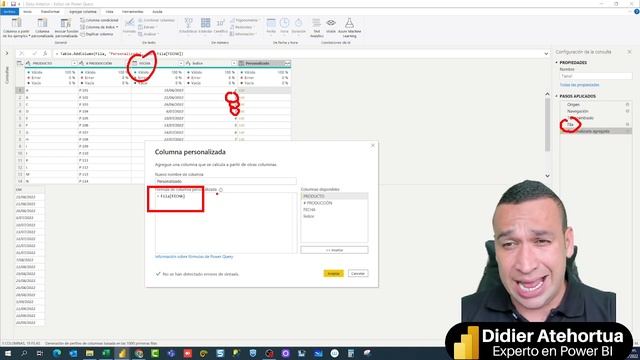This screenshot has height=360, width=640.
Task: Click the formula bar confirm checkmark icon
Action: [34, 53]
